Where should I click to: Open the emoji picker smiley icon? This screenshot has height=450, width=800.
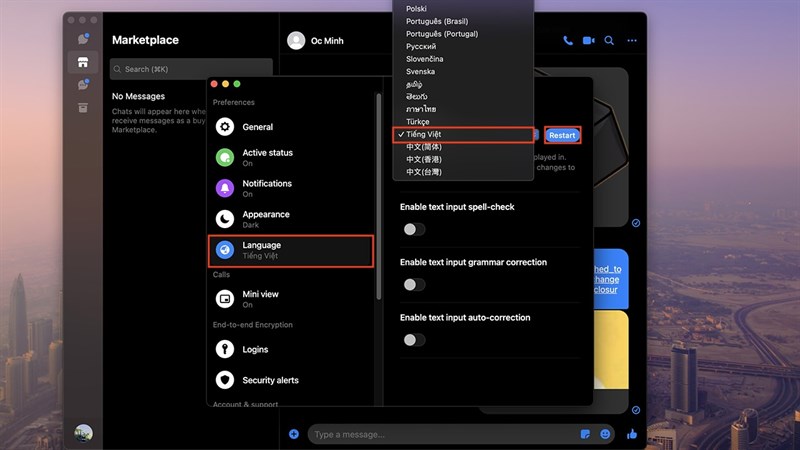point(606,434)
